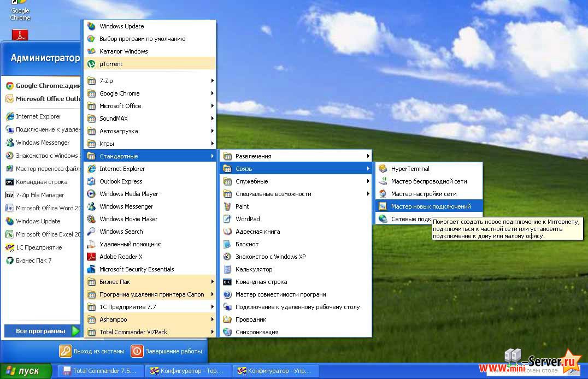Click Завершение работы button

(167, 351)
